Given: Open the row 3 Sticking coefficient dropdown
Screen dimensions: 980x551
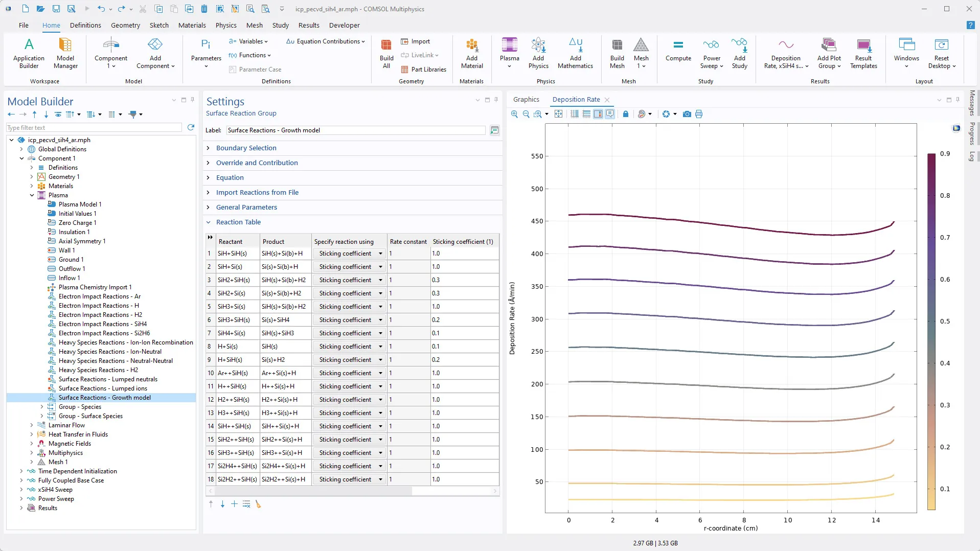Looking at the screenshot, I should tap(380, 280).
